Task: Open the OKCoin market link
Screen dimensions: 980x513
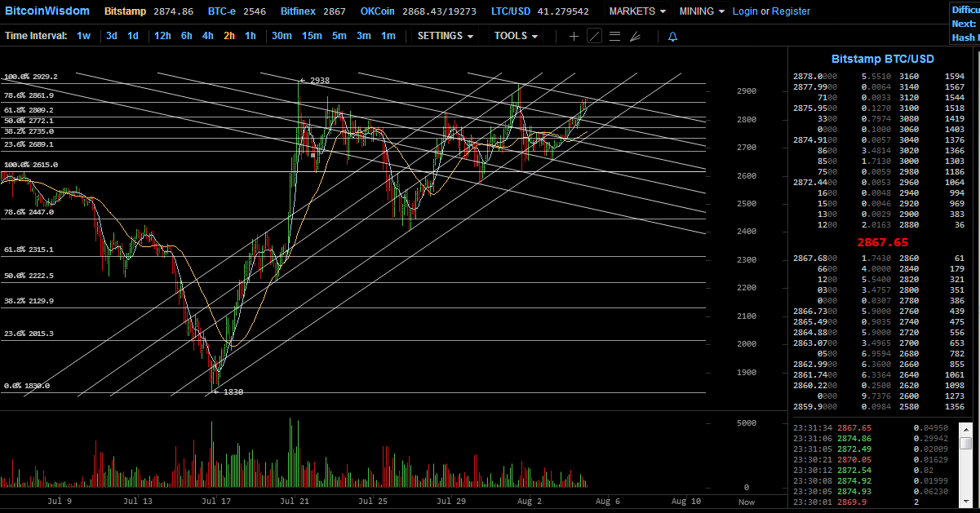Action: 378,11
